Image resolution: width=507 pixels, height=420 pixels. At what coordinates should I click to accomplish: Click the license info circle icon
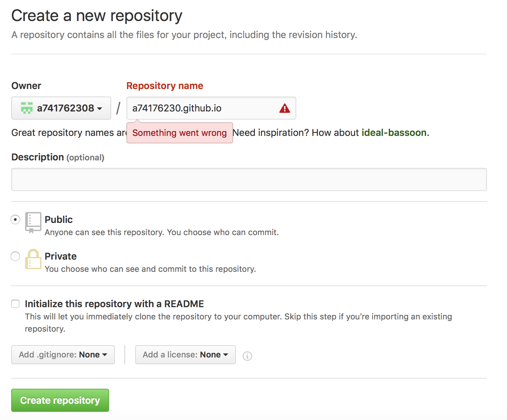(247, 356)
